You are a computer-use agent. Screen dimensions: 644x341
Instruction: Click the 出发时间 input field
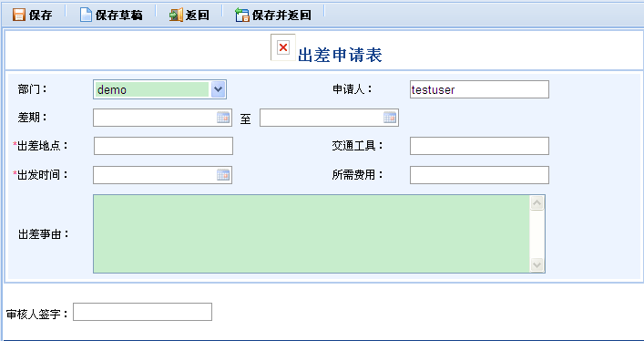(163, 175)
